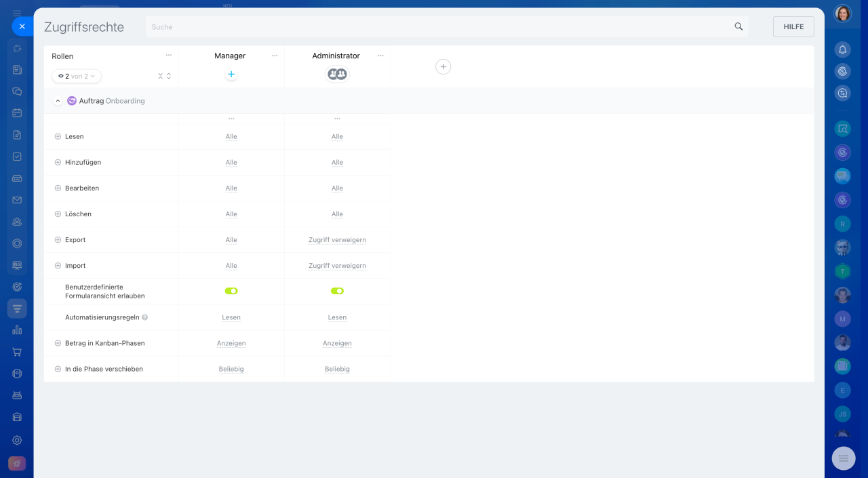
Task: Change Administrator's phase value 'Beliebig'
Action: [x=337, y=369]
